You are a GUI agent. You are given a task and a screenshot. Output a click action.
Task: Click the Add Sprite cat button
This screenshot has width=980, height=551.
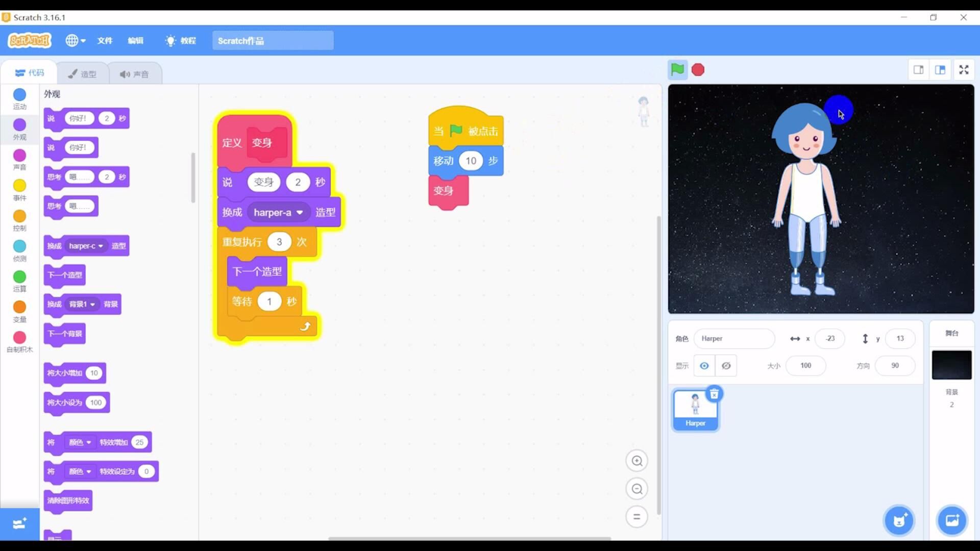899,520
